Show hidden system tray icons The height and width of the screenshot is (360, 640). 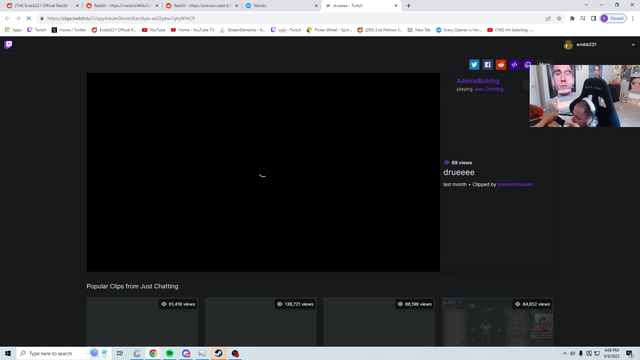click(564, 353)
